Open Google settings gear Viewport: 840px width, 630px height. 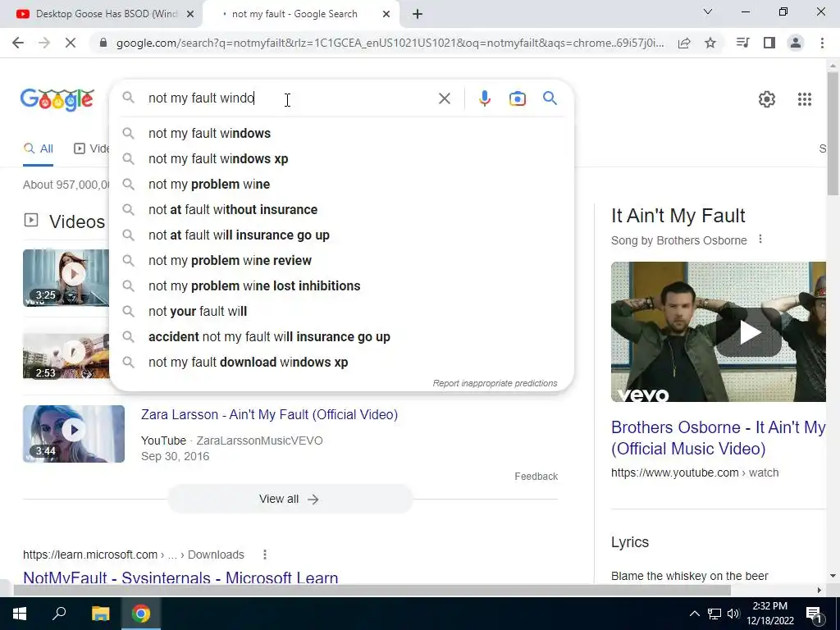point(767,99)
